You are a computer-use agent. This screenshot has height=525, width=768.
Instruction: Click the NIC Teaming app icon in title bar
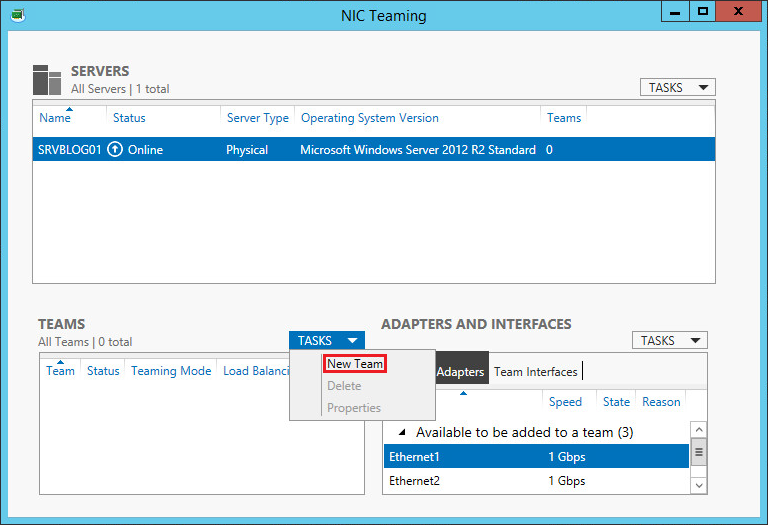(17, 15)
